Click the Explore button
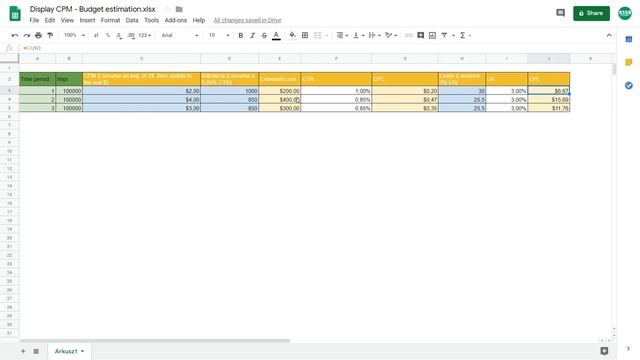 coord(604,351)
